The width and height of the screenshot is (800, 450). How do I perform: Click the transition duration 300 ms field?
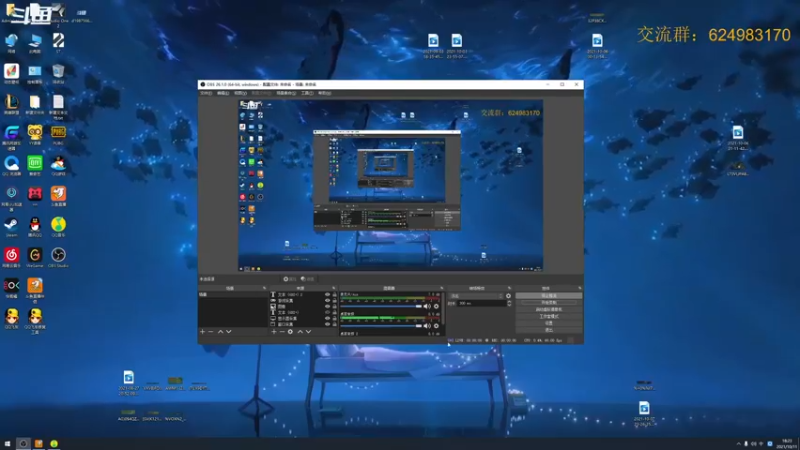(481, 303)
